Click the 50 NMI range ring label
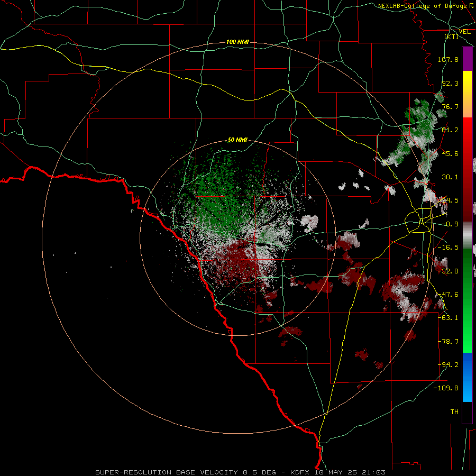This screenshot has width=476, height=476. click(237, 140)
